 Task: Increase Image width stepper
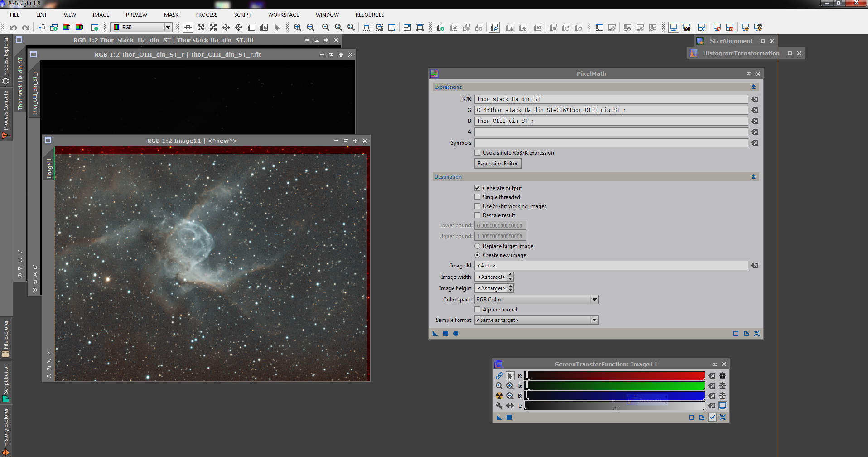tap(511, 275)
